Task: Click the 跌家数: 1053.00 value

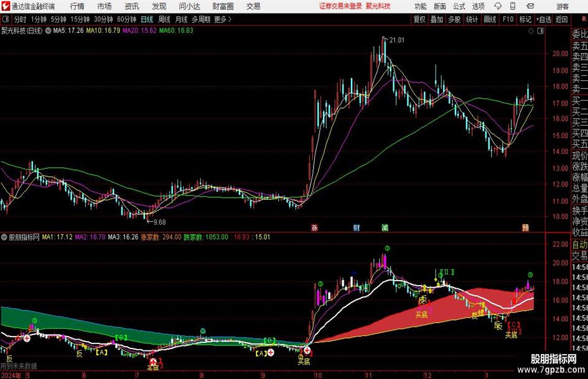Action: pyautogui.click(x=206, y=237)
